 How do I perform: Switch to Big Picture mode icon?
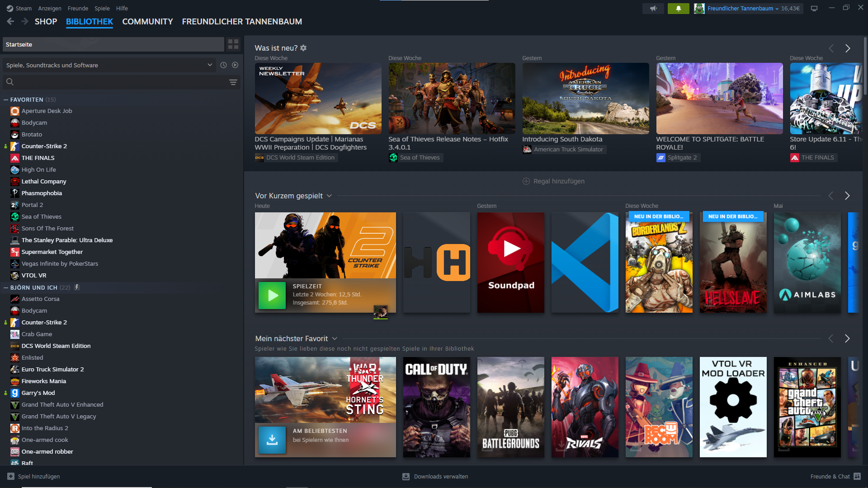click(814, 9)
